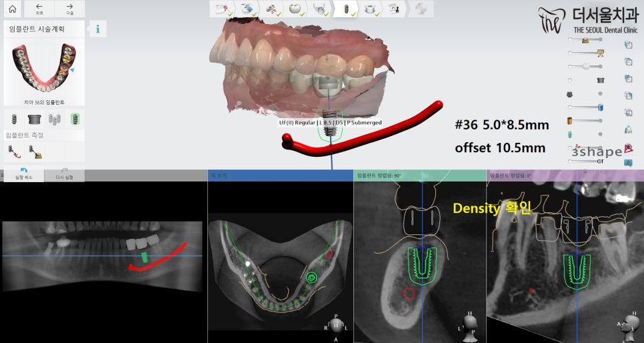The width and height of the screenshot is (644, 343).
Task: Adjust the CT visibility slider
Action: (586, 161)
